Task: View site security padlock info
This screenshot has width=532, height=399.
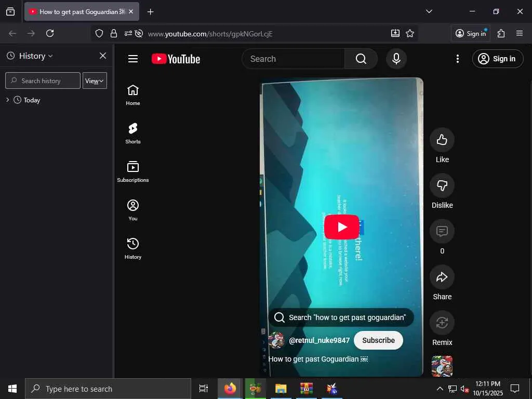Action: [114, 33]
